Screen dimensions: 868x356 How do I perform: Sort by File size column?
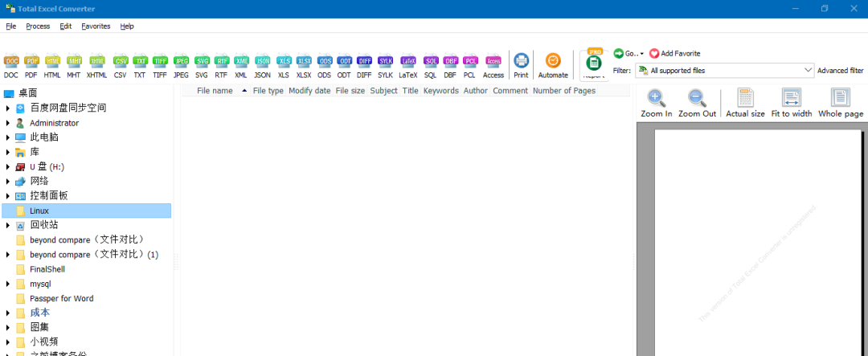coord(350,91)
